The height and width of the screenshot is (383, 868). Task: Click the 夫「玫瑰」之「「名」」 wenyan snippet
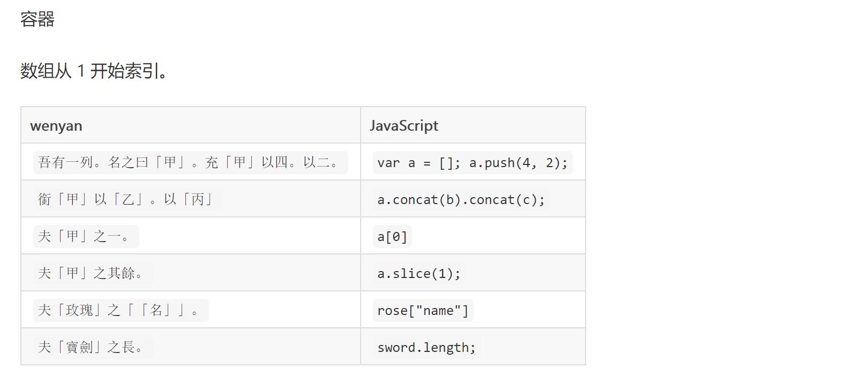pos(121,310)
